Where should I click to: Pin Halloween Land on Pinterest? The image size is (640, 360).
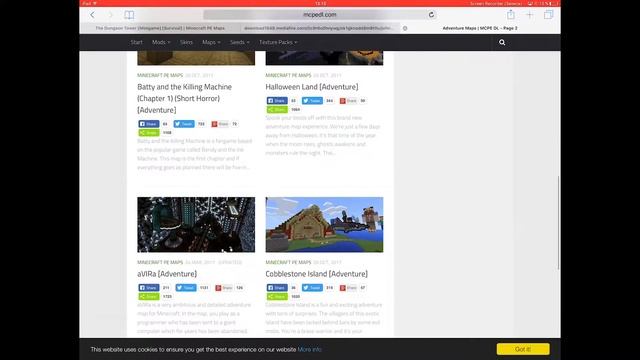click(349, 100)
